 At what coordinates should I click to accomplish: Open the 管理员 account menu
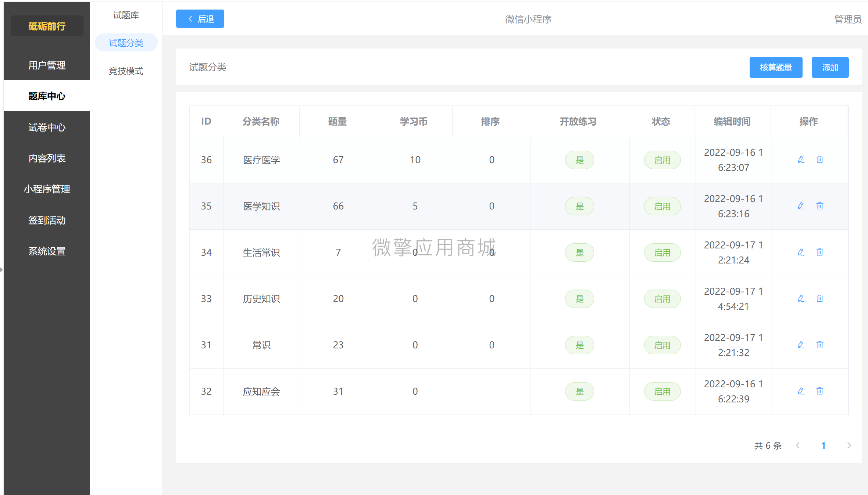pos(847,19)
